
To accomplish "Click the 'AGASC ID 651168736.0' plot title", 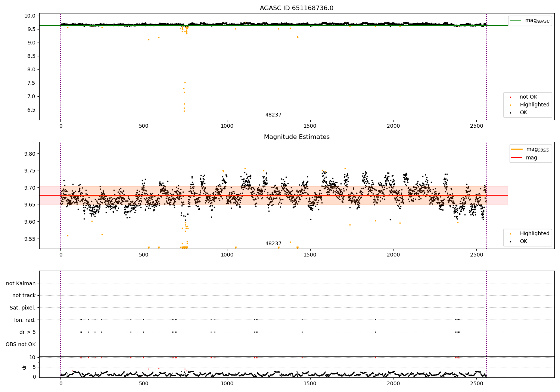I will 297,8.
